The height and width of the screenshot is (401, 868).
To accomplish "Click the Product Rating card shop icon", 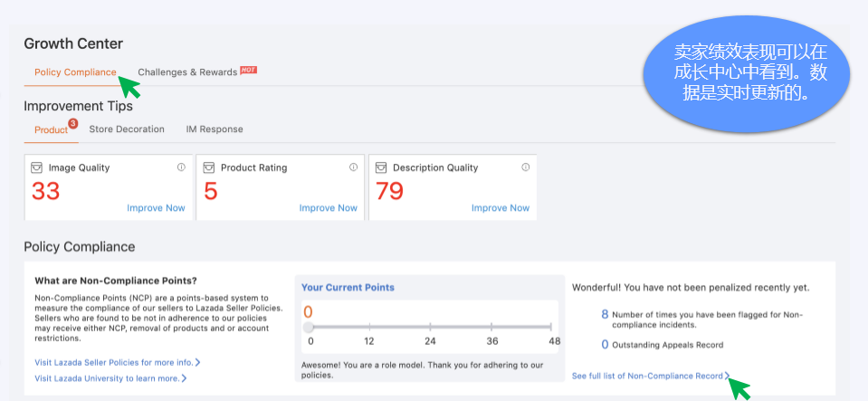I will click(x=209, y=167).
